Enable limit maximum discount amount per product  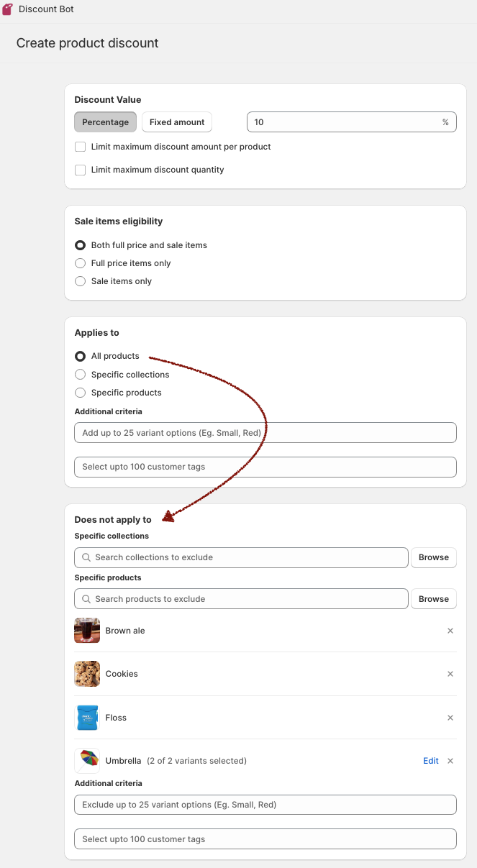tap(81, 147)
